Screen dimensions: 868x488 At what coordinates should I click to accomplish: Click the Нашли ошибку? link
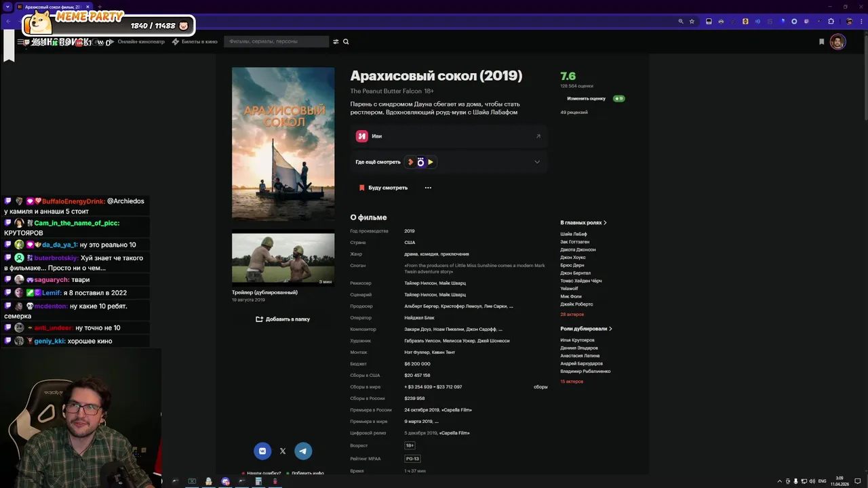pos(264,473)
